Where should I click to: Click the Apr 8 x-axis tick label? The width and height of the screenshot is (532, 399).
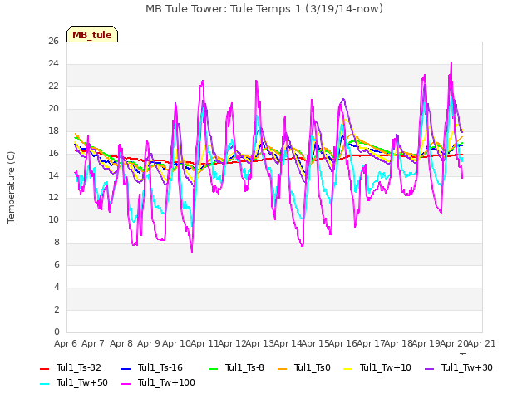121,343
